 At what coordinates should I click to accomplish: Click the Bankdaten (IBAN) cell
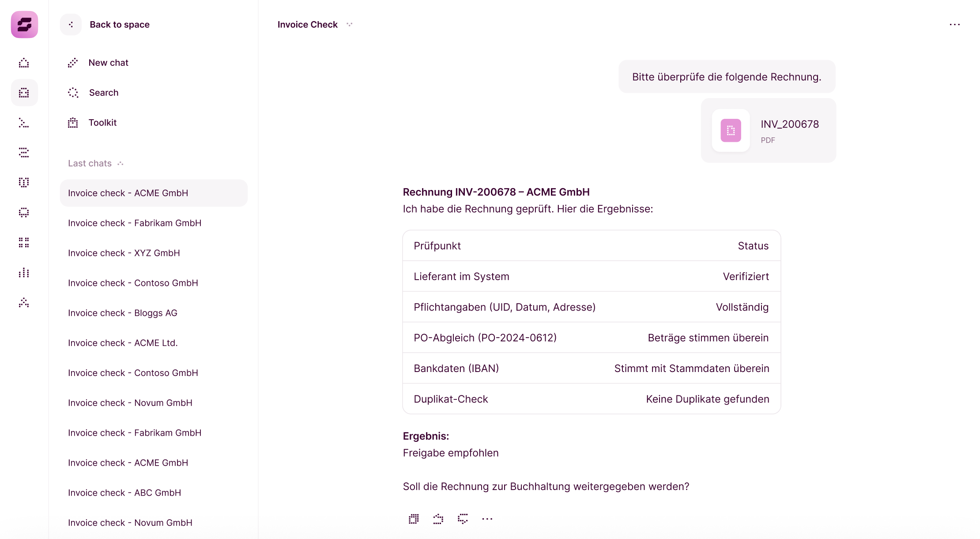point(456,368)
